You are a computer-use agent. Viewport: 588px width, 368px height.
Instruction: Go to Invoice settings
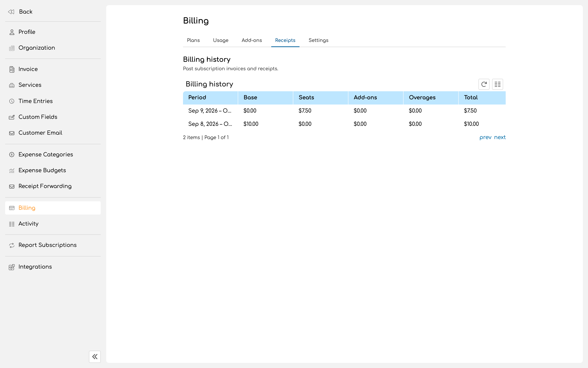[x=53, y=69]
